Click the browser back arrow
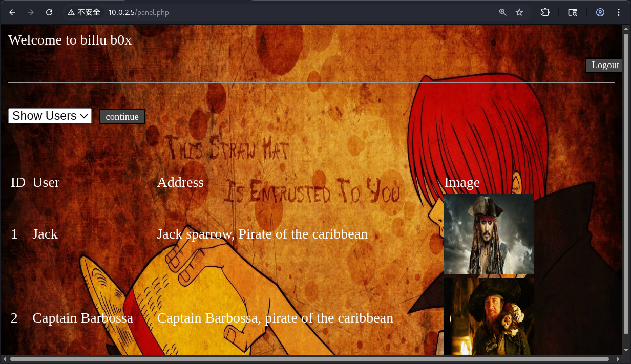 [x=13, y=12]
